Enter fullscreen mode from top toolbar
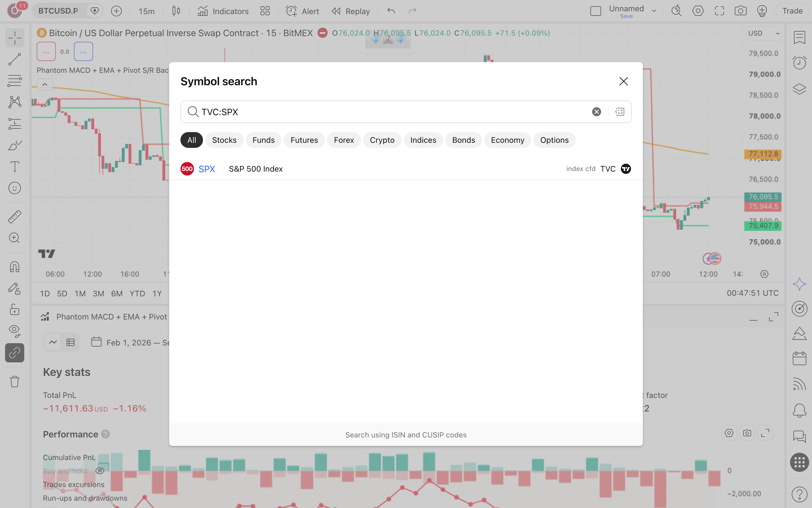The width and height of the screenshot is (812, 508). click(x=720, y=11)
